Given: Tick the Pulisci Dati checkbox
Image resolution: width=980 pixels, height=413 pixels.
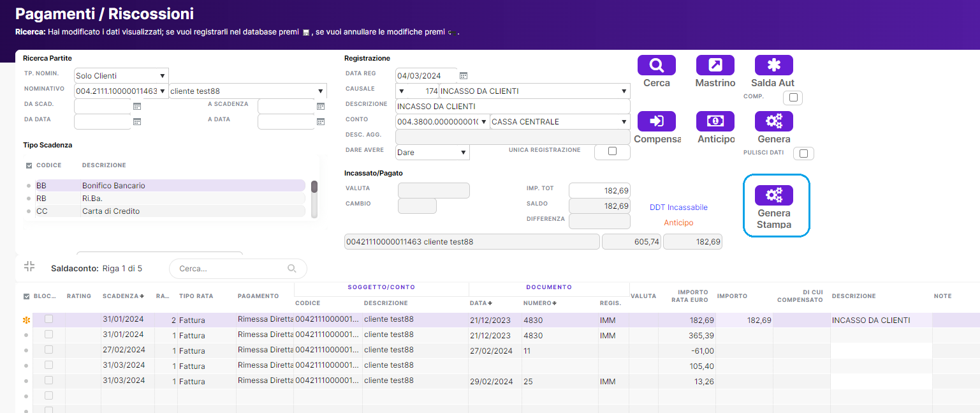Looking at the screenshot, I should click(803, 153).
